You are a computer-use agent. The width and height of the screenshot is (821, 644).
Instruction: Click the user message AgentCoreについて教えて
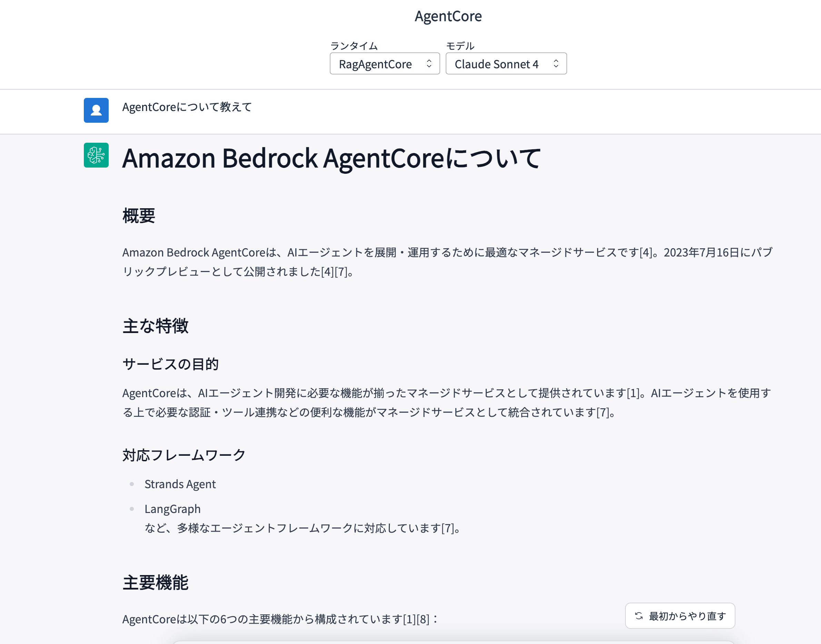pyautogui.click(x=187, y=107)
